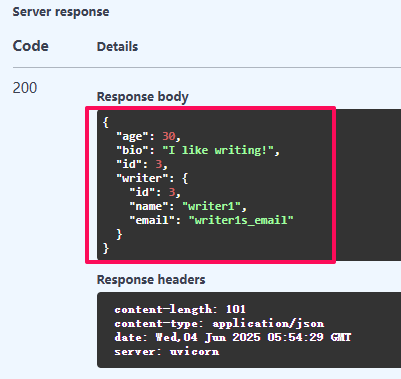This screenshot has width=401, height=379.
Task: Click the email value "writer1s_email"
Action: (x=241, y=220)
